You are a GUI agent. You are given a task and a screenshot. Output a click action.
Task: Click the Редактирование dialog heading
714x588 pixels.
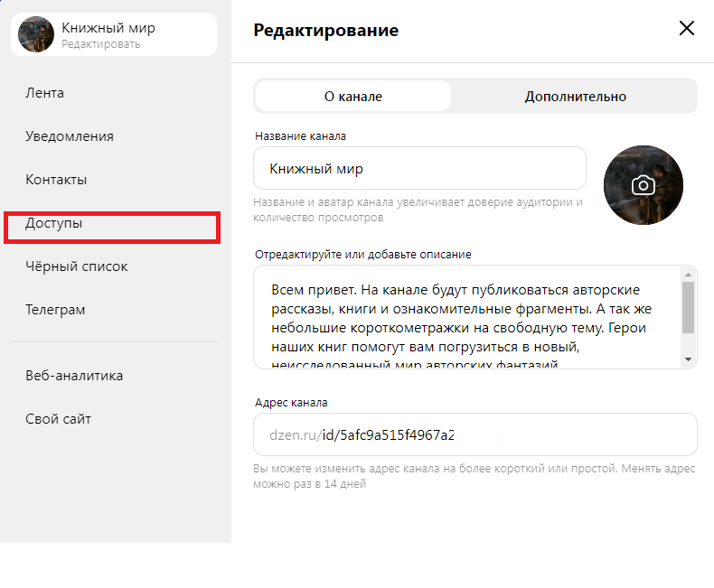(326, 31)
